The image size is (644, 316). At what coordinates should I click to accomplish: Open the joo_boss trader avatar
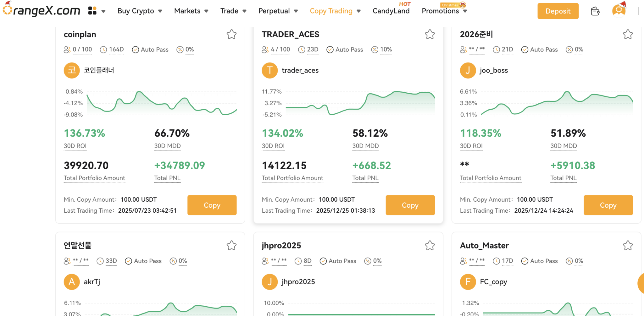coord(468,70)
